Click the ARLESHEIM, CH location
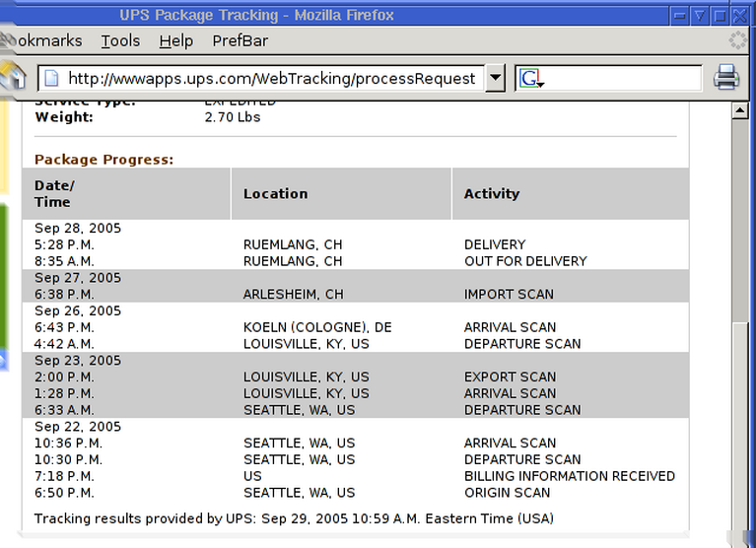 coord(293,294)
